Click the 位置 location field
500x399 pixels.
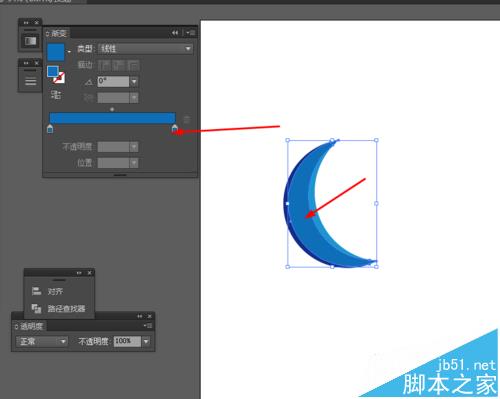[113, 163]
